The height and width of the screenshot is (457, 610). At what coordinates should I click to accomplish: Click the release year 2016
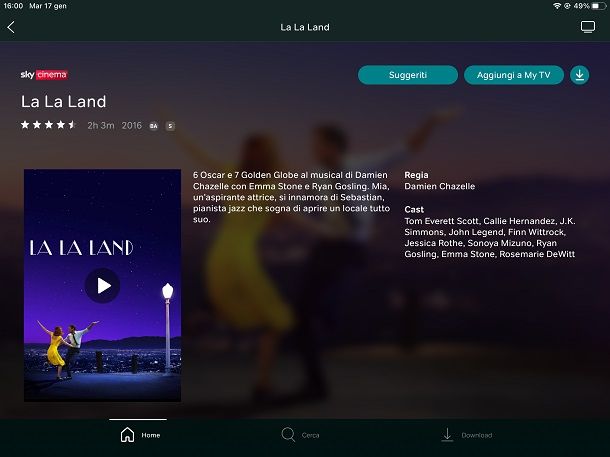pyautogui.click(x=131, y=125)
